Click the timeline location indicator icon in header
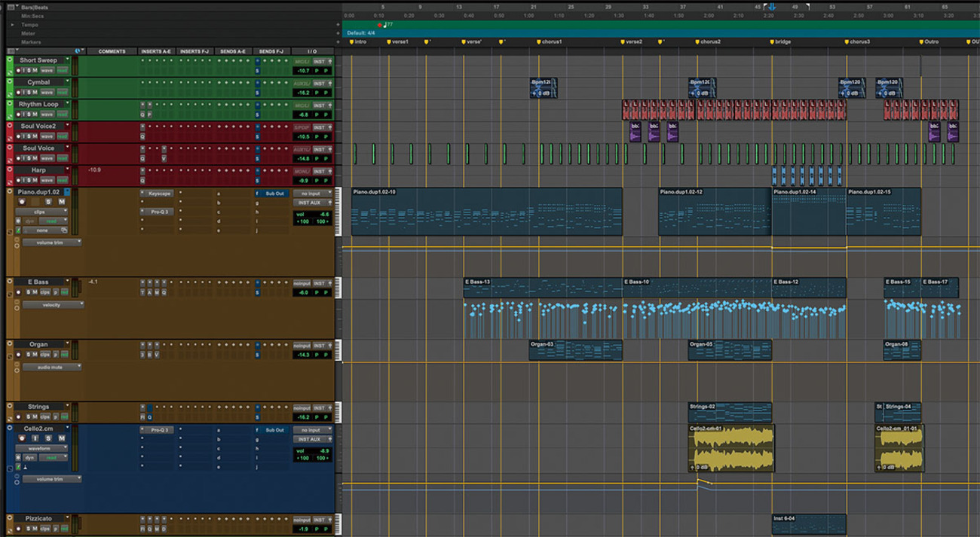This screenshot has width=980, height=537. [x=772, y=7]
